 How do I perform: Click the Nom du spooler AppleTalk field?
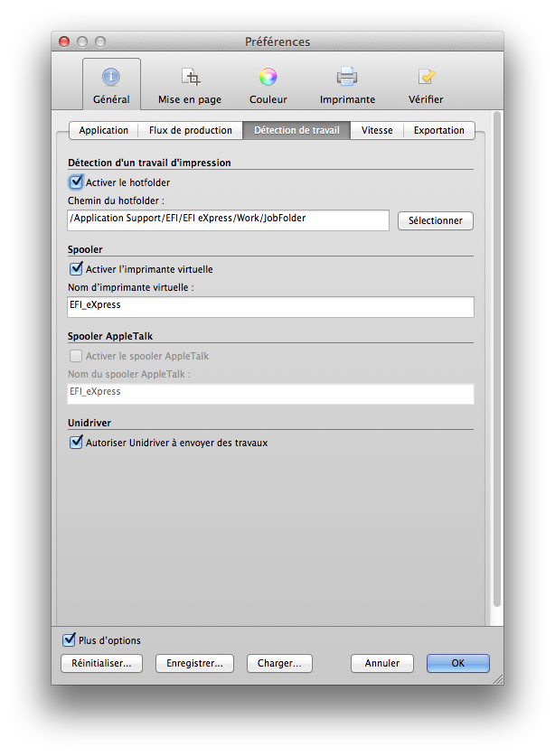(x=271, y=394)
